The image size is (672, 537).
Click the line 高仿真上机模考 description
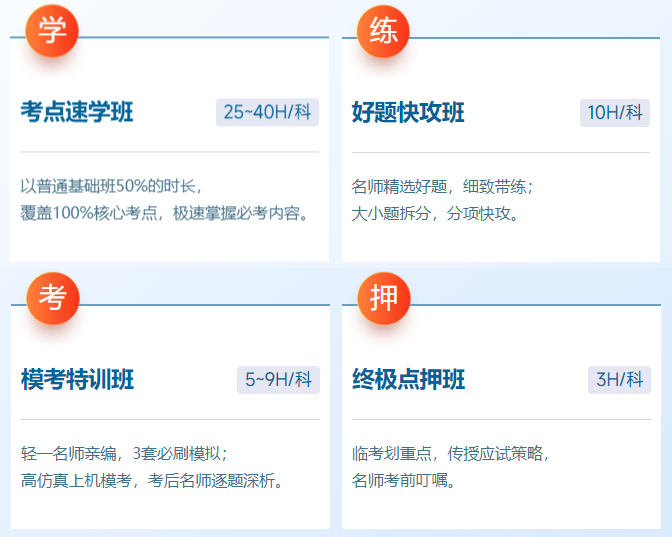coord(152,480)
